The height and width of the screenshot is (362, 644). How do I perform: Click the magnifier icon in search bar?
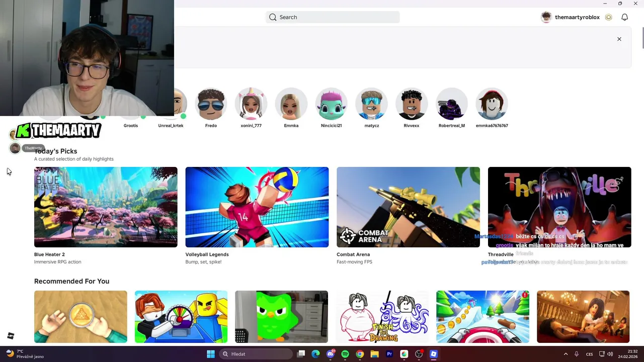click(273, 17)
